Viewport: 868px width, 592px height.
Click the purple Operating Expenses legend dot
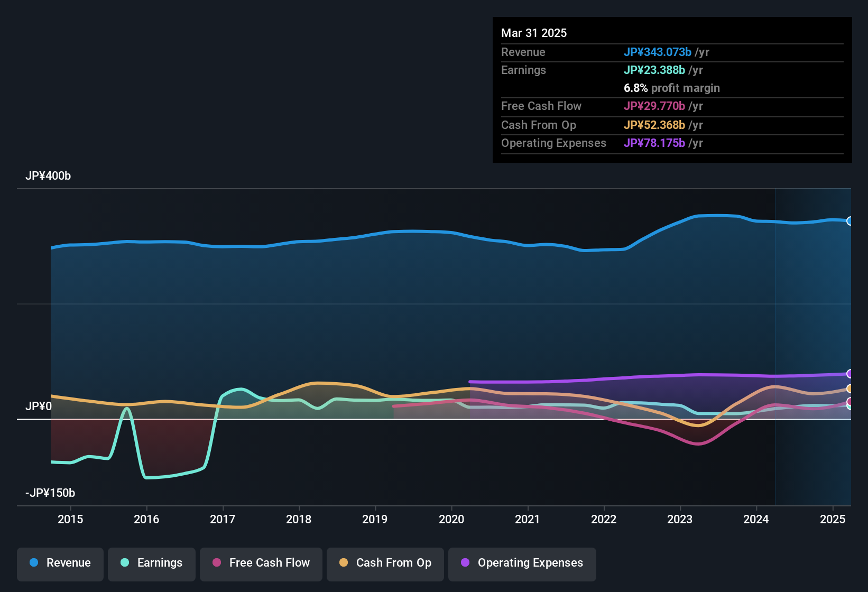(x=465, y=562)
